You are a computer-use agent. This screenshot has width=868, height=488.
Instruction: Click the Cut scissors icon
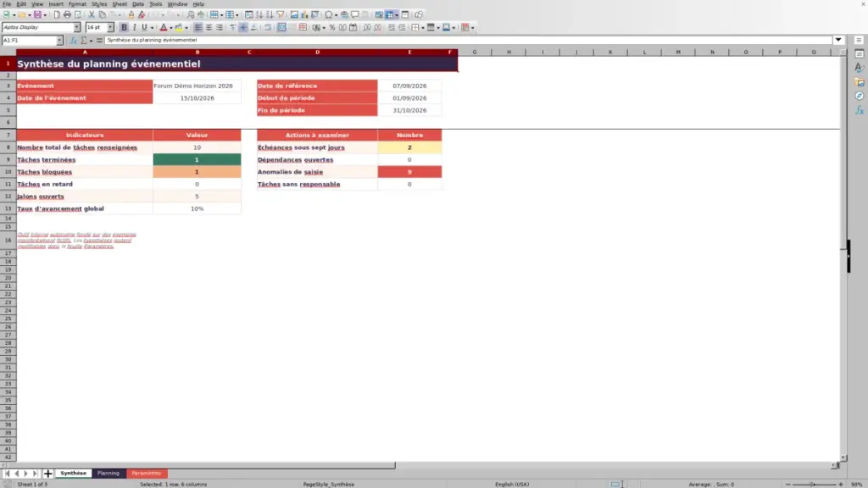pyautogui.click(x=92, y=15)
